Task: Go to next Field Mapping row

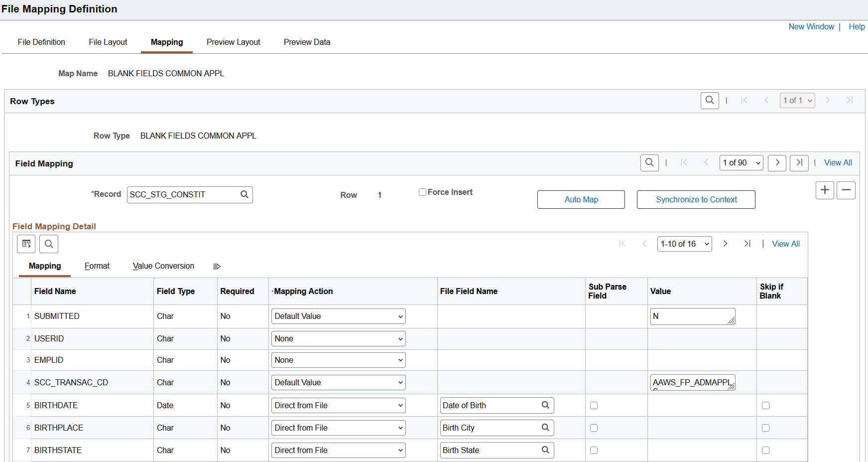Action: click(x=777, y=163)
